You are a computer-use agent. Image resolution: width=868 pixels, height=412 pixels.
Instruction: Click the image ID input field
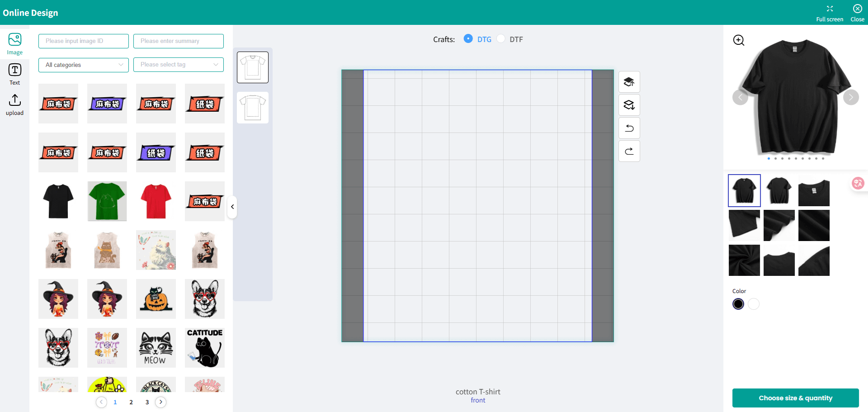(x=84, y=41)
